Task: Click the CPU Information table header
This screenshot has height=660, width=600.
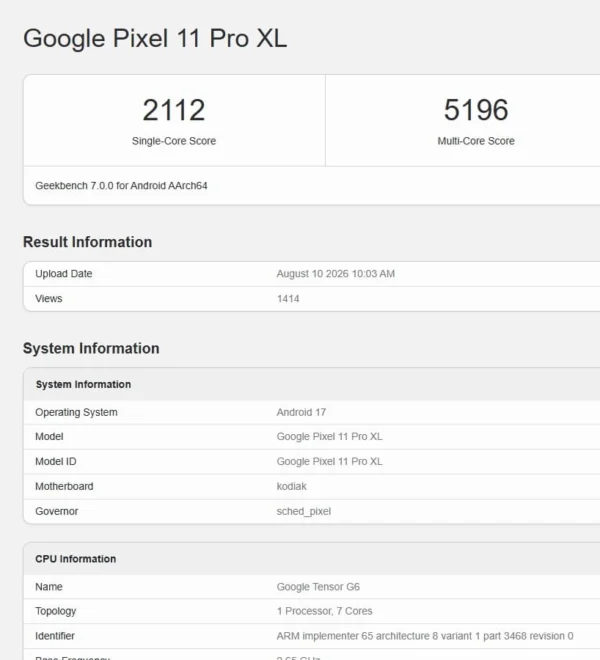Action: (76, 559)
